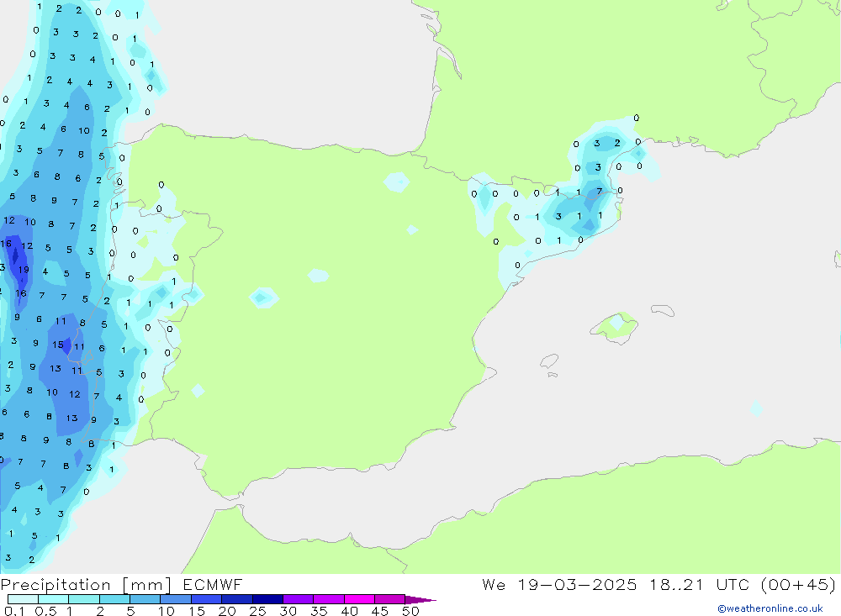Pick the magenta 45–50 mm legend swatch
Screen dimensions: 841x616
click(389, 599)
